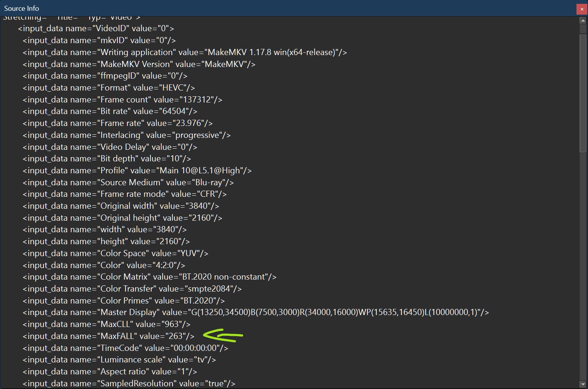Click the Source Info title bar text
Screen dimensions: 588x389
tap(22, 8)
